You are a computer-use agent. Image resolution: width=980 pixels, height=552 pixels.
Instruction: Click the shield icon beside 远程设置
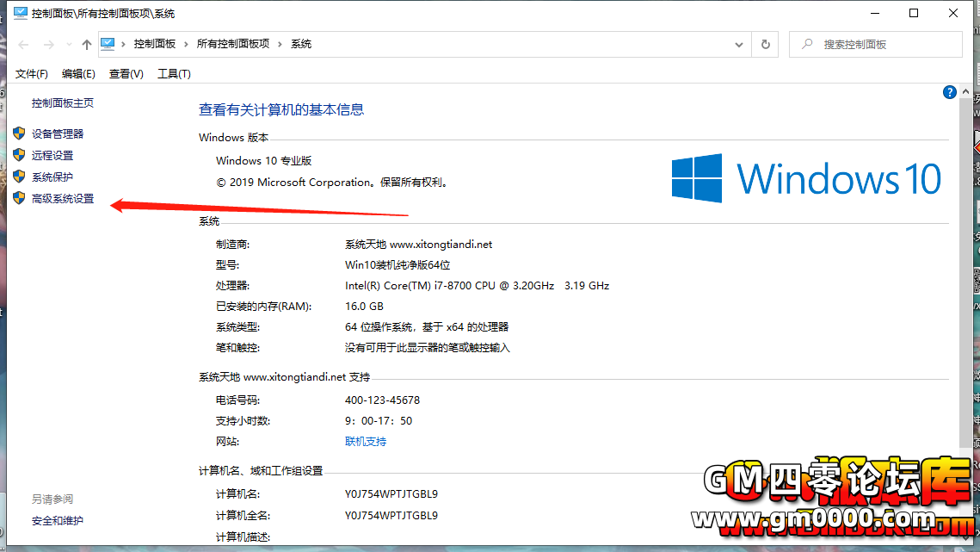pos(19,155)
